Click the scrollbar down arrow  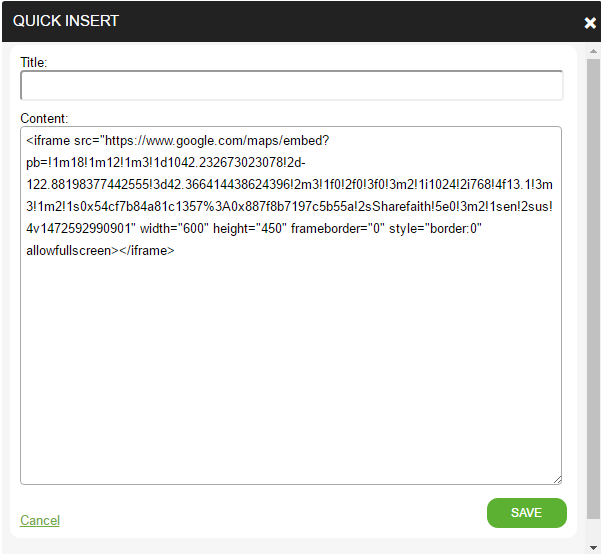(593, 547)
